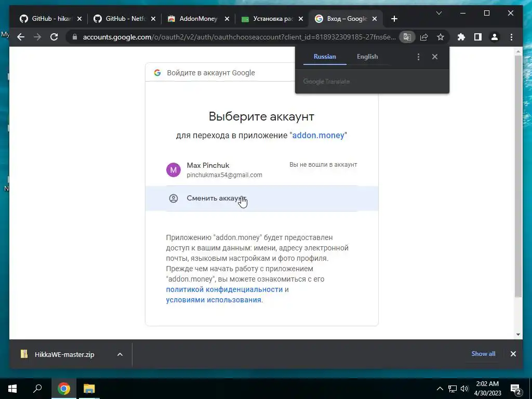Click the purple M account avatar

click(174, 170)
